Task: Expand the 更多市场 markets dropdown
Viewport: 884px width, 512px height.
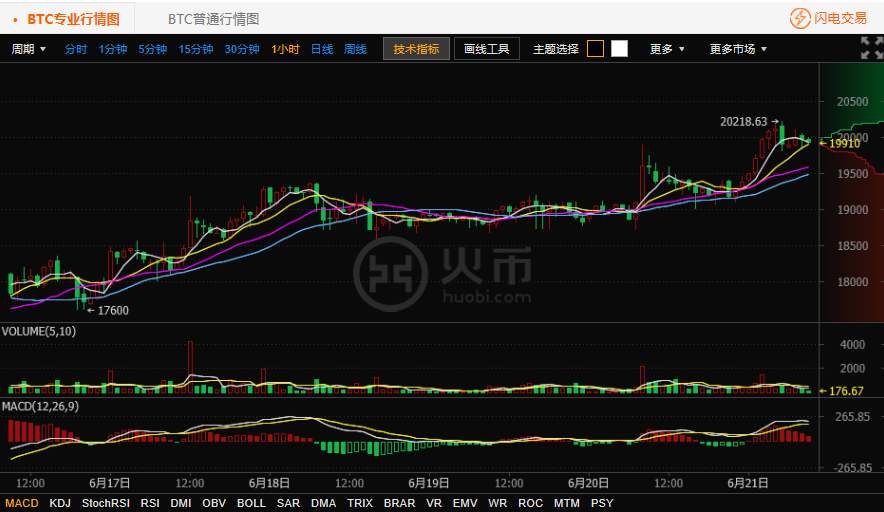Action: [738, 49]
